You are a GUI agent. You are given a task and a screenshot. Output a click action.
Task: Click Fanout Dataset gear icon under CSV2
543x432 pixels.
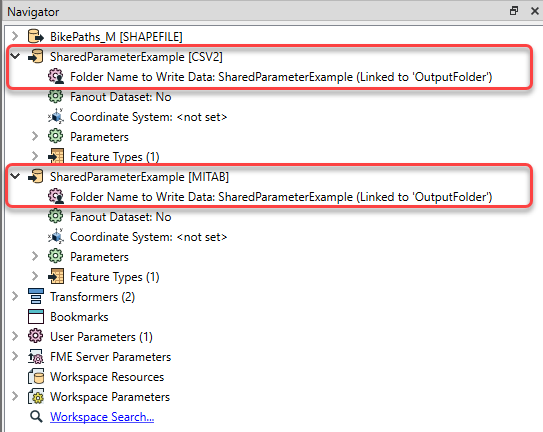pos(55,96)
